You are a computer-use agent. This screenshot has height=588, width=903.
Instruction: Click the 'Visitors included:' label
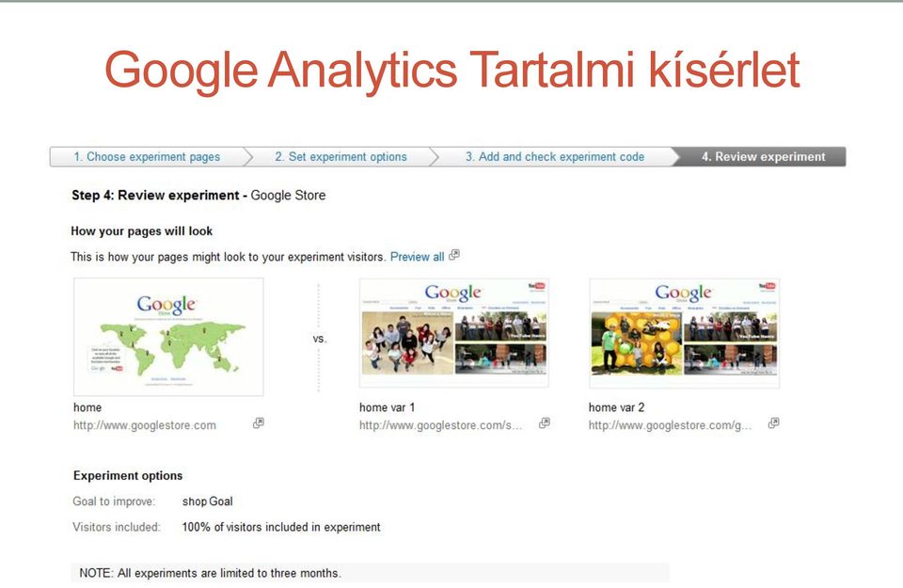click(117, 527)
